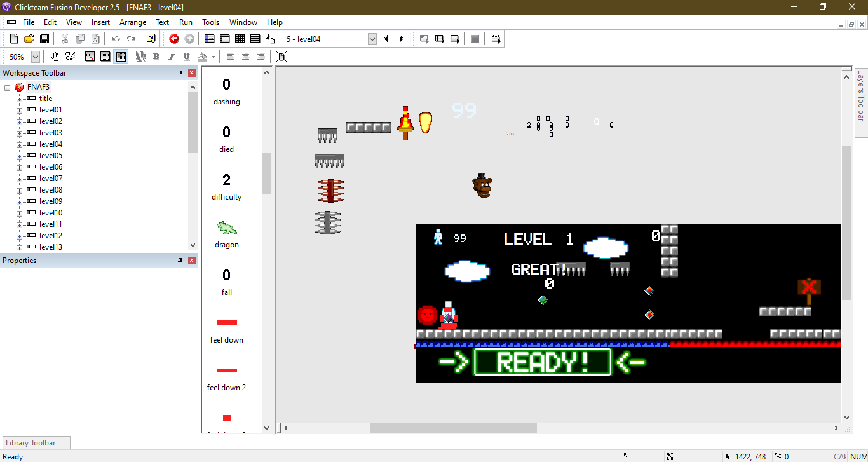The height and width of the screenshot is (462, 868).
Task: Click the Copy icon in toolbar
Action: pos(80,39)
